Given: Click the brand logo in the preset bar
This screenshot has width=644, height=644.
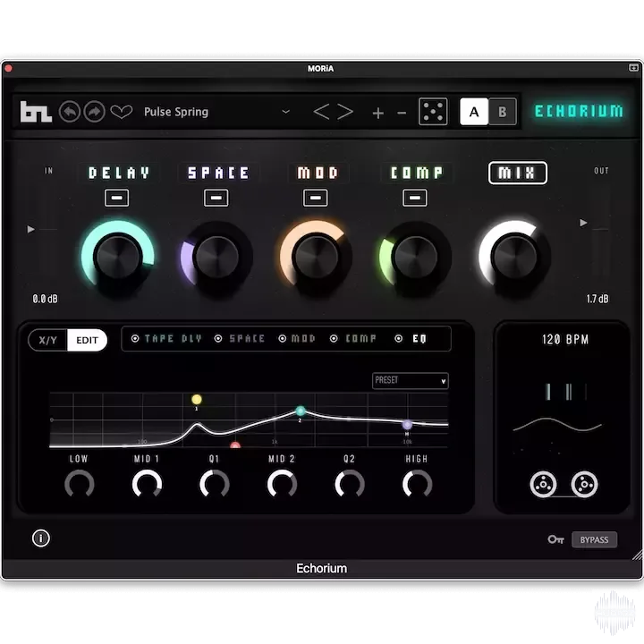Looking at the screenshot, I should pyautogui.click(x=36, y=112).
